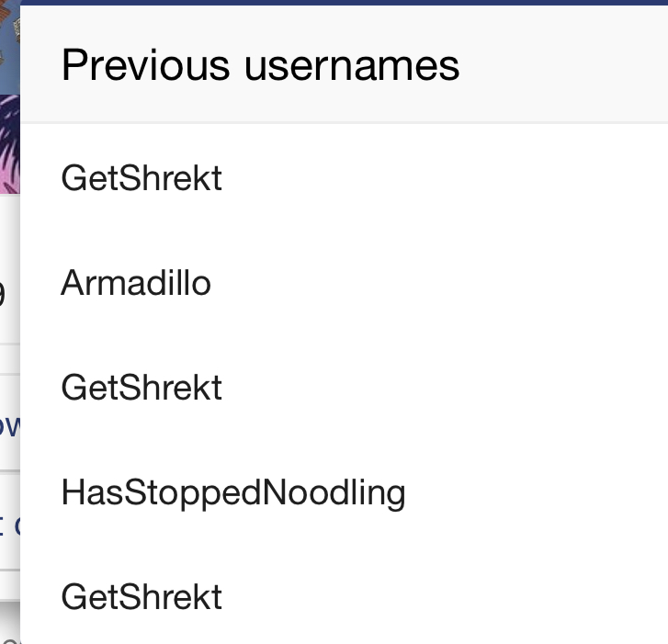Click the pink anime avatar image behind dialog

[9, 144]
